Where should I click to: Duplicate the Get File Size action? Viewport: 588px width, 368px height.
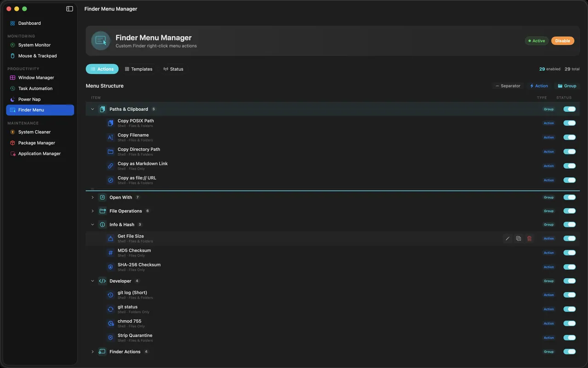pyautogui.click(x=518, y=239)
